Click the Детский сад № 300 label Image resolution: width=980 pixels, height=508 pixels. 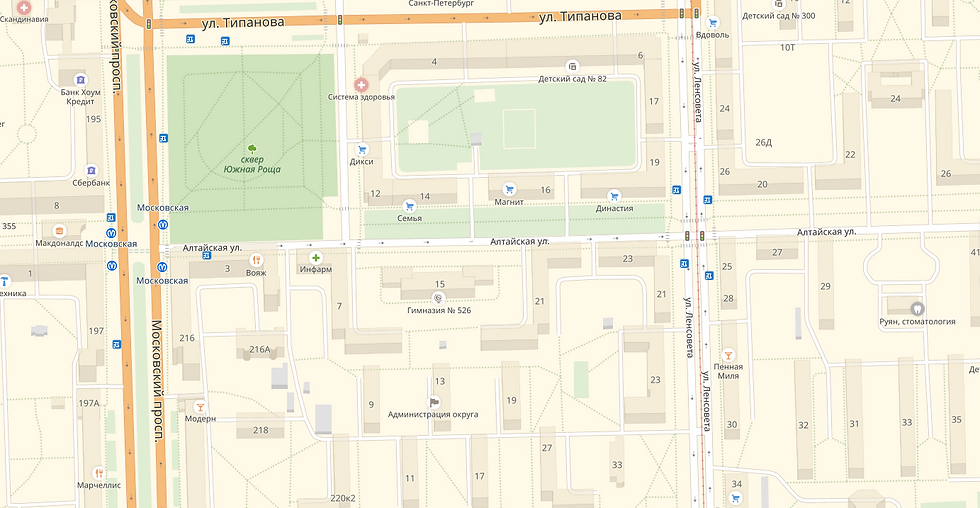tap(779, 16)
